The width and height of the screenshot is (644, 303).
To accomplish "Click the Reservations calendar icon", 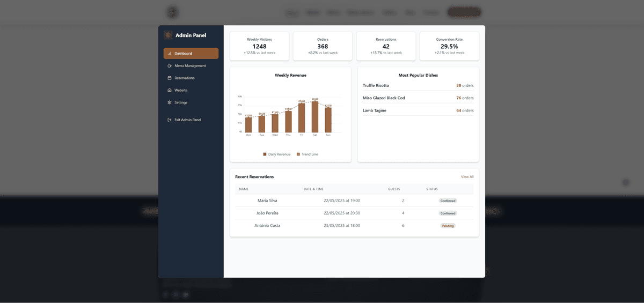I will click(x=170, y=78).
